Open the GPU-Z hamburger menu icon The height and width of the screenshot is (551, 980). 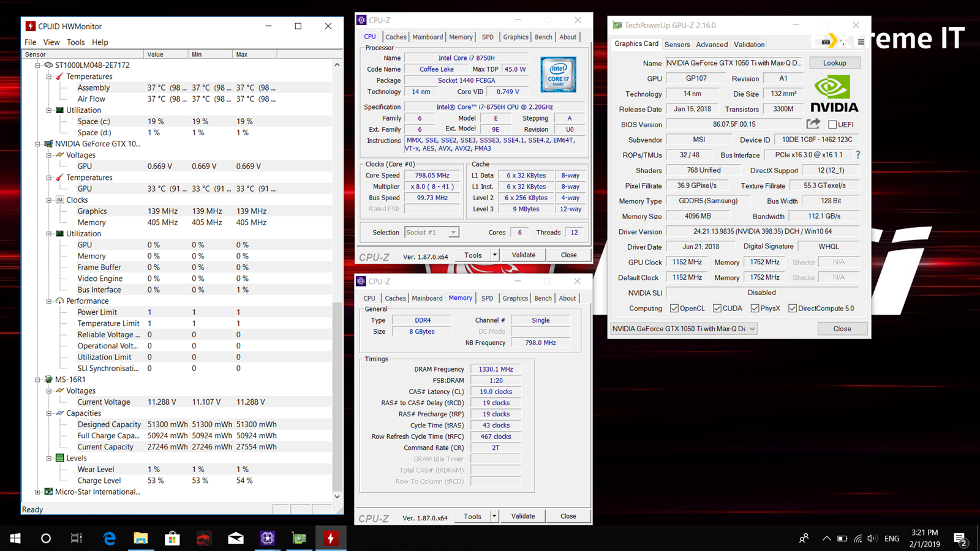pos(861,42)
